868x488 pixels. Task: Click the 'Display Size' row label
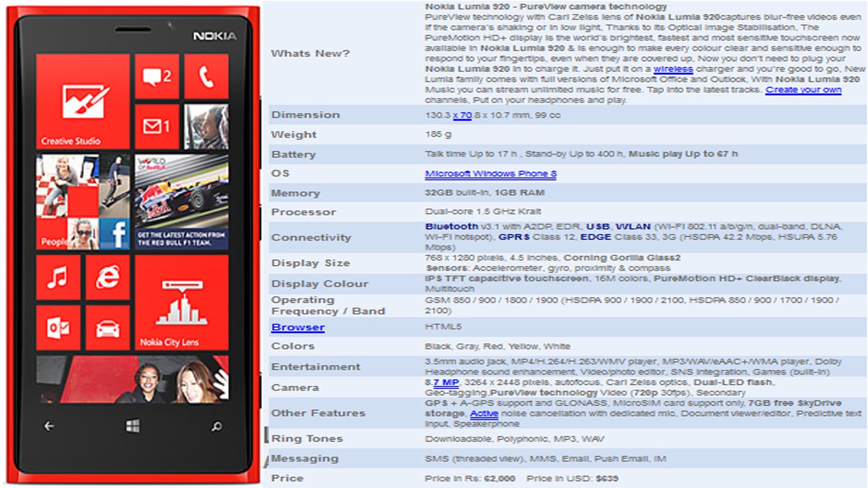(310, 263)
